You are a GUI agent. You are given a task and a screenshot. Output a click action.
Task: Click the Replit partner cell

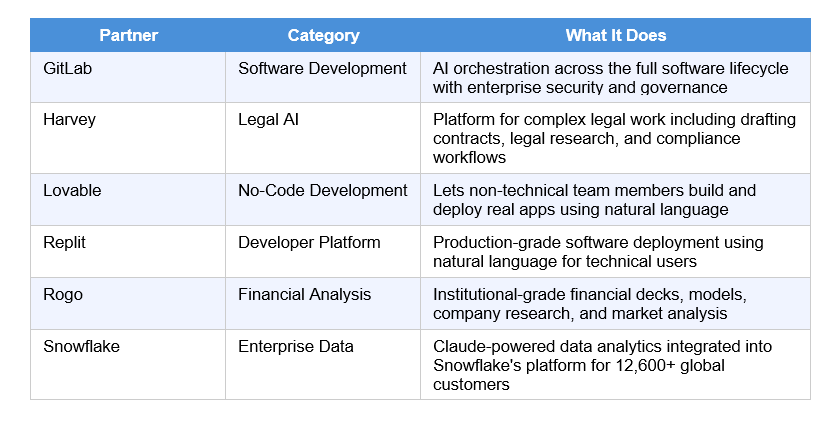click(66, 243)
